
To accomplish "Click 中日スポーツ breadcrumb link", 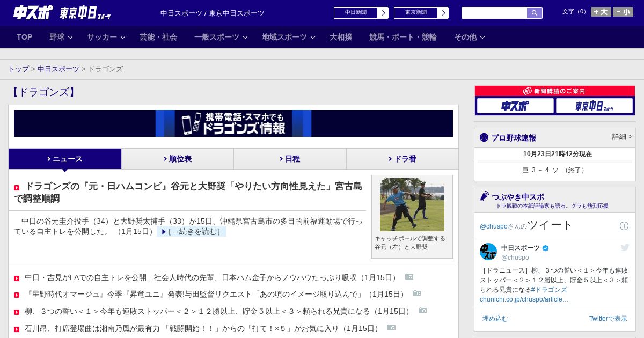I will tap(58, 69).
